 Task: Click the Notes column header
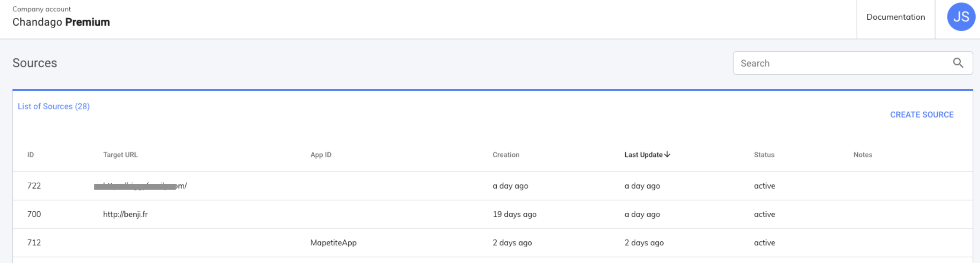(862, 155)
